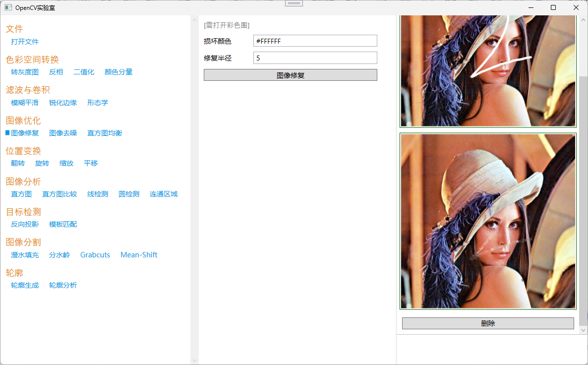Click the 删除 button
The image size is (588, 365).
[x=488, y=323]
